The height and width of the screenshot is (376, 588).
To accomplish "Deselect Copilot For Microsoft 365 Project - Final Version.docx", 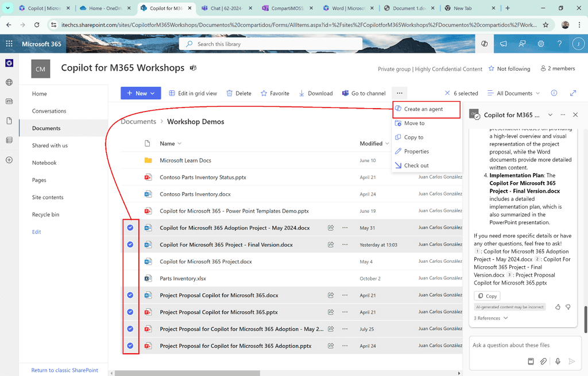I will [130, 244].
